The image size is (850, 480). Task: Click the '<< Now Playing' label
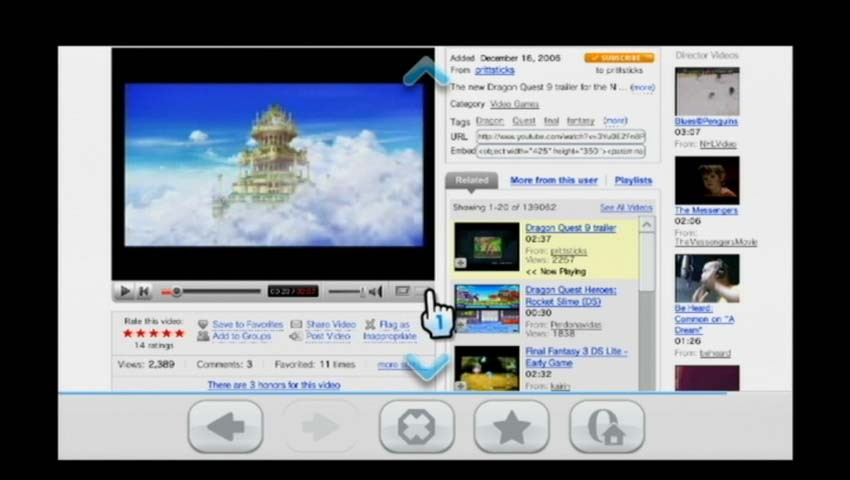coord(556,271)
